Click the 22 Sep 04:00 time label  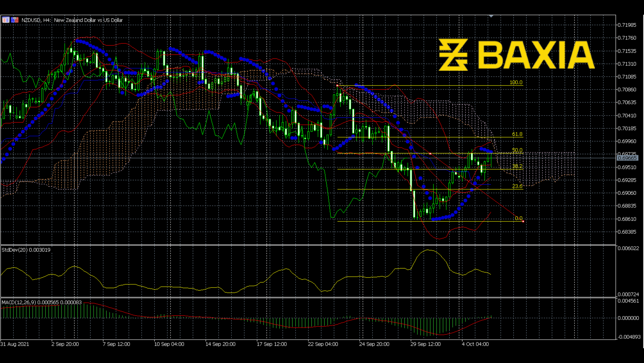pos(323,344)
